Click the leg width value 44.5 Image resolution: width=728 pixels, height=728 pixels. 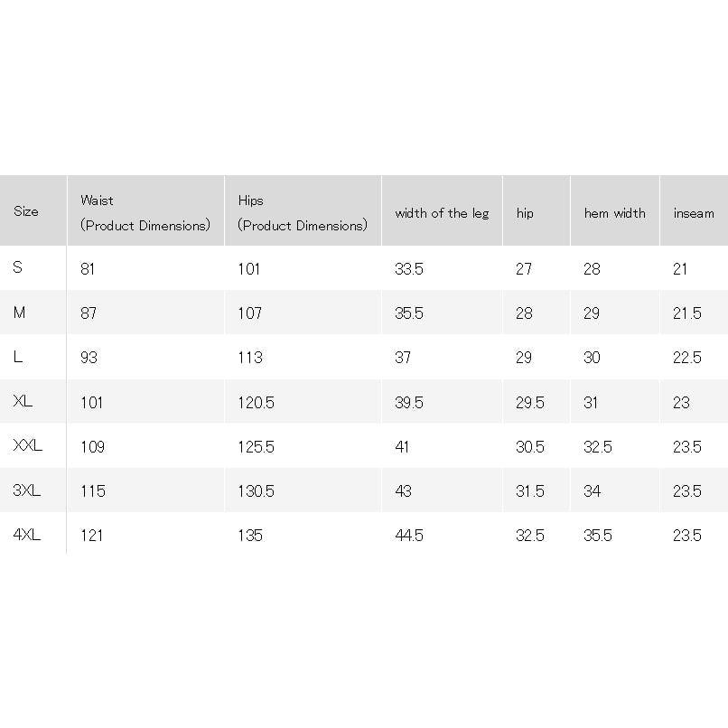(x=409, y=536)
